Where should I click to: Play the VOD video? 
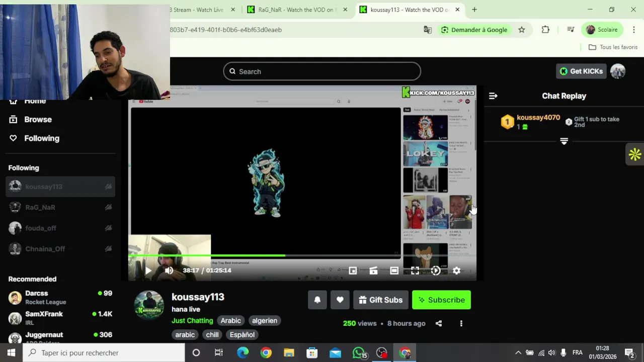148,270
